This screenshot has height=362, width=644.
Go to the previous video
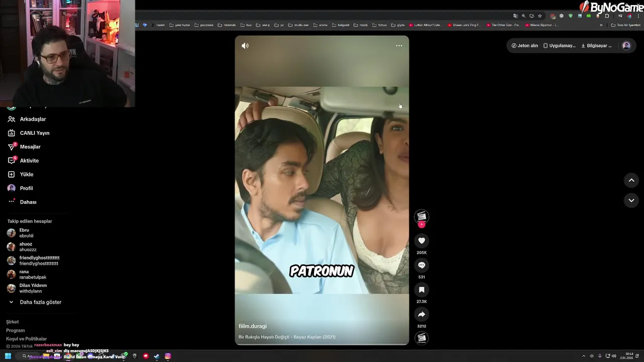[x=631, y=180]
